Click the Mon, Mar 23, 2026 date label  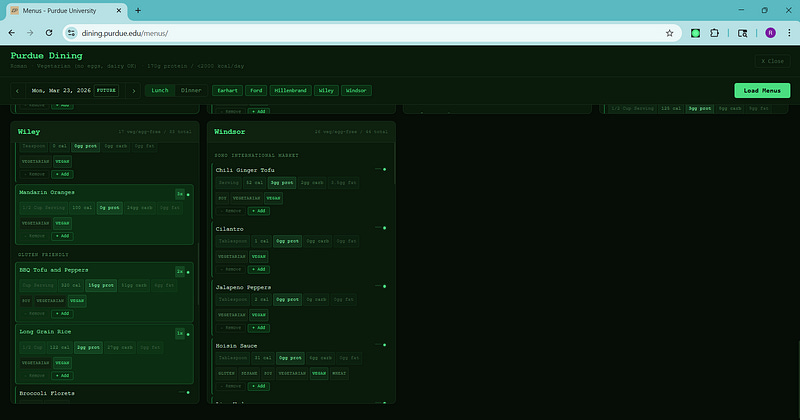61,90
